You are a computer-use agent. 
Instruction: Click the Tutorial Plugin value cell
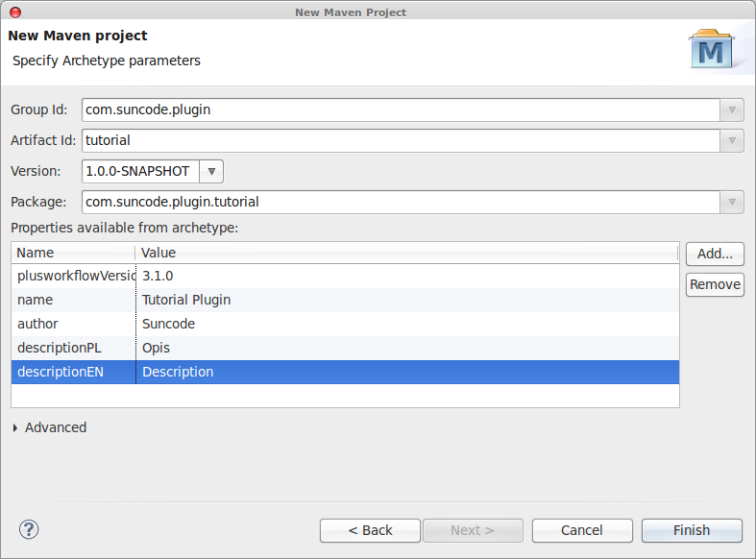pos(407,301)
